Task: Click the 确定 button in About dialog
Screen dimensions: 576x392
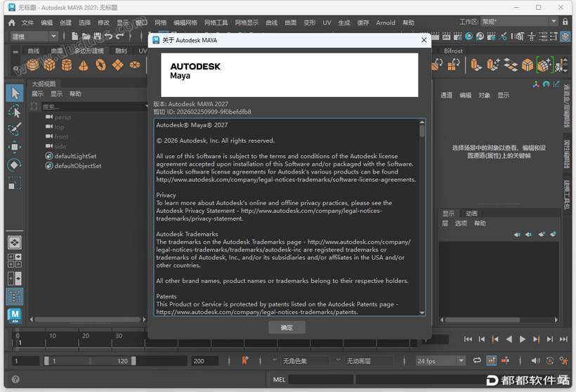Action: tap(287, 327)
